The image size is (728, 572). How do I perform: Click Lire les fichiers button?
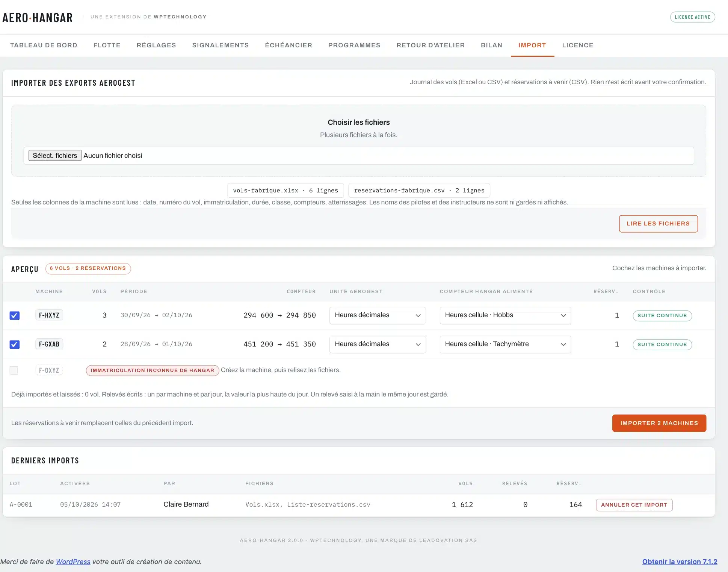pos(658,224)
